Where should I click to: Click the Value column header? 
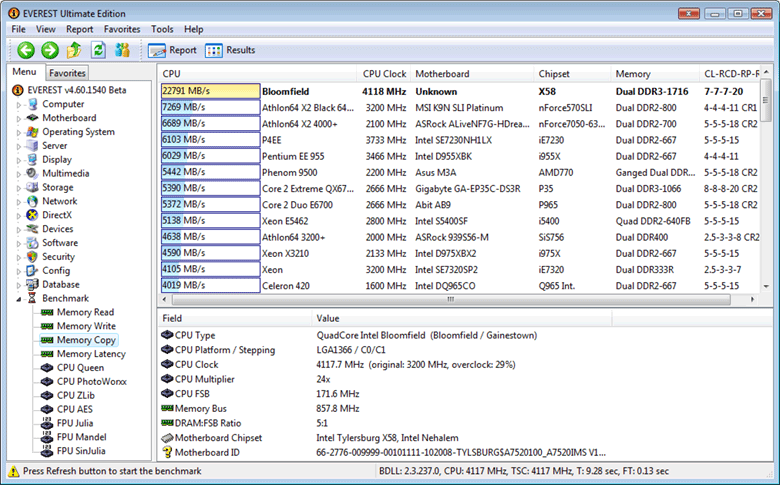tap(461, 318)
